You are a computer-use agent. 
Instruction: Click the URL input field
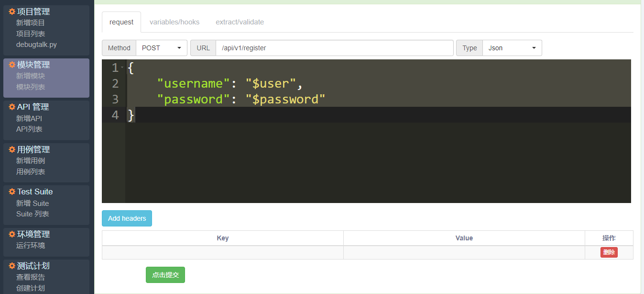click(x=335, y=48)
